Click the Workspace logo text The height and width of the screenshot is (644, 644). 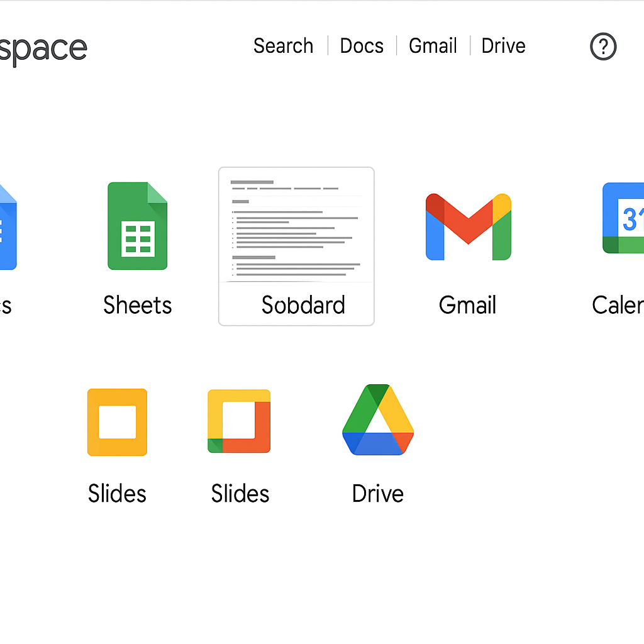tap(43, 48)
